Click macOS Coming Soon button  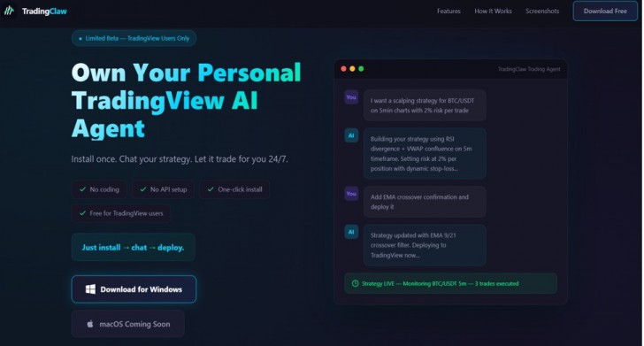point(127,324)
